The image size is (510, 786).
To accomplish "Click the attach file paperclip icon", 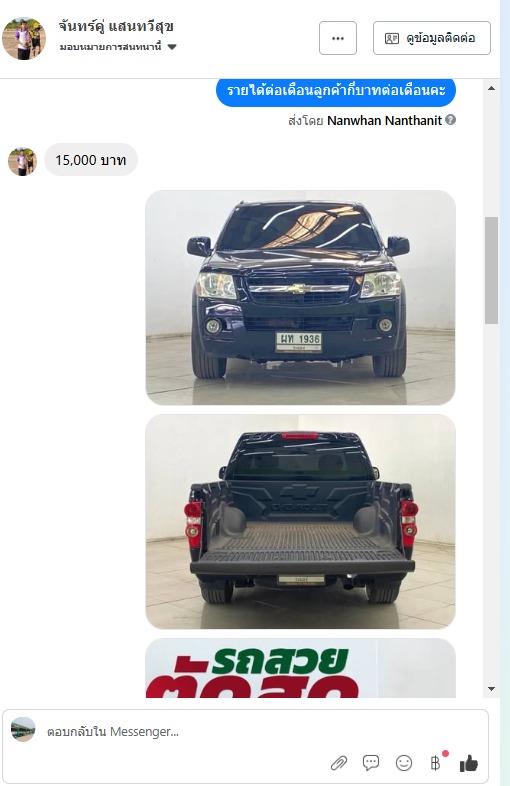I will tap(339, 763).
